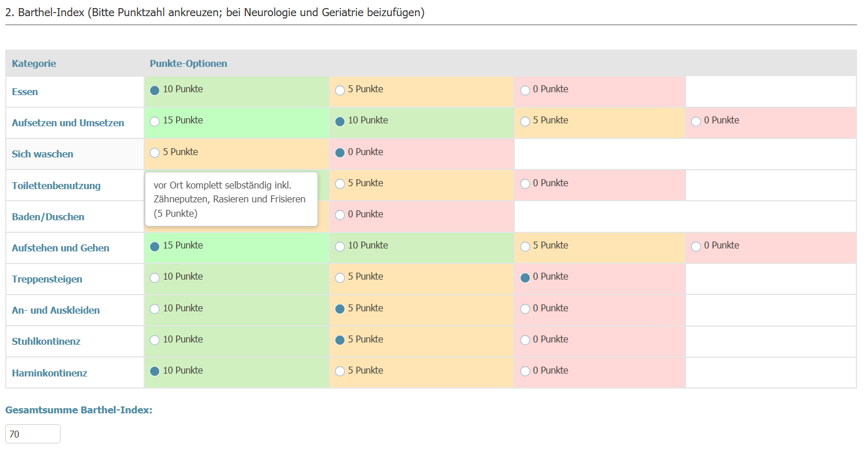Click the Sich waschen category label
This screenshot has width=868, height=452.
click(43, 154)
